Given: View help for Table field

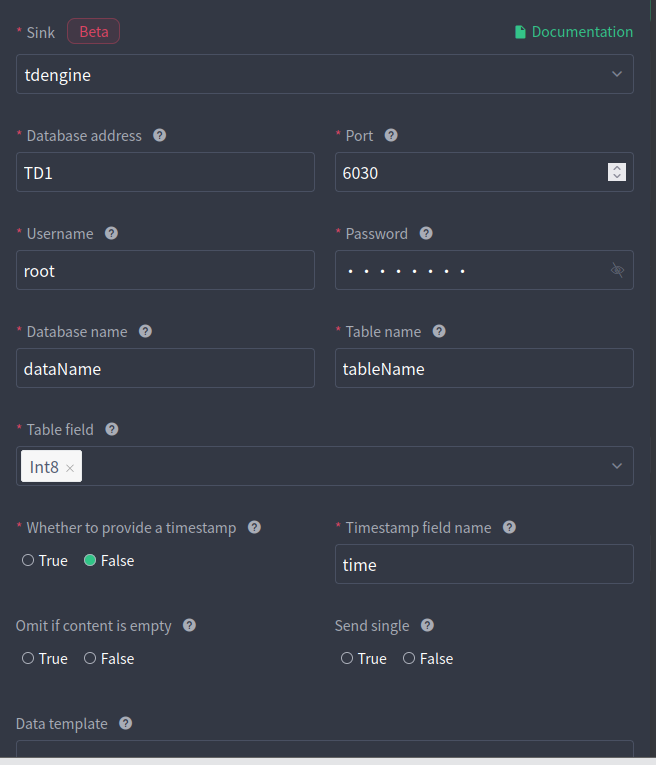Looking at the screenshot, I should coord(112,429).
